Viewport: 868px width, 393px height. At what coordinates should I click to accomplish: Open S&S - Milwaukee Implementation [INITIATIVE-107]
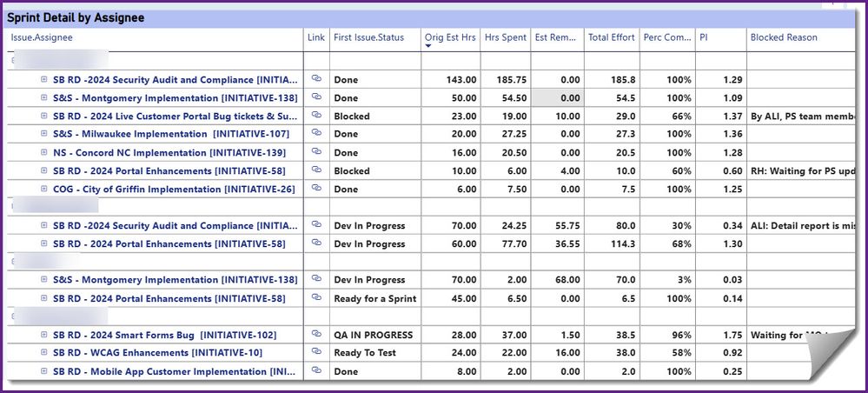click(x=171, y=134)
